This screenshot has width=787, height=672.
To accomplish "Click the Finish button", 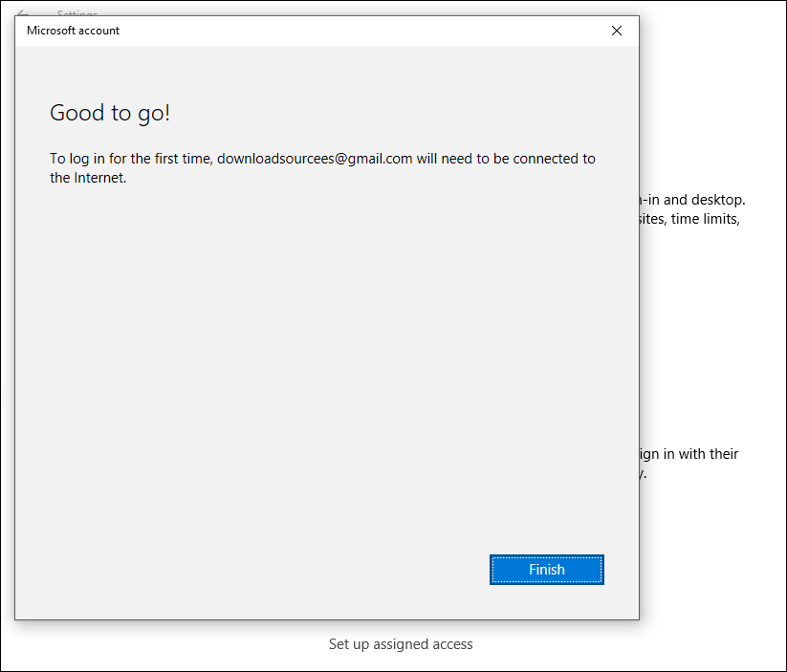I will (547, 570).
